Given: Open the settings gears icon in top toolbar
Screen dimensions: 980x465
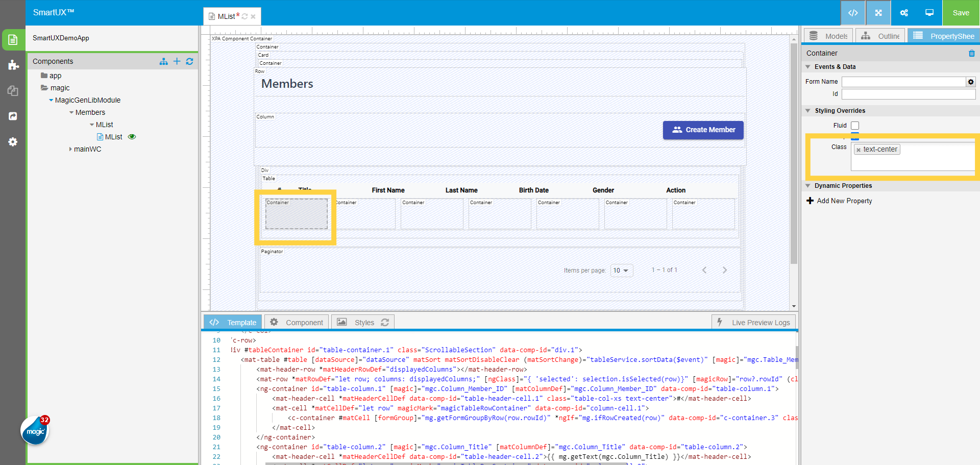Looking at the screenshot, I should (903, 13).
